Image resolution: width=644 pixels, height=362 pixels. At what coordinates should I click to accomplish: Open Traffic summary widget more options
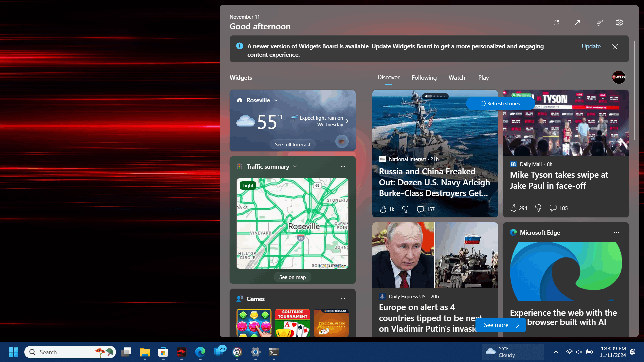coord(343,166)
